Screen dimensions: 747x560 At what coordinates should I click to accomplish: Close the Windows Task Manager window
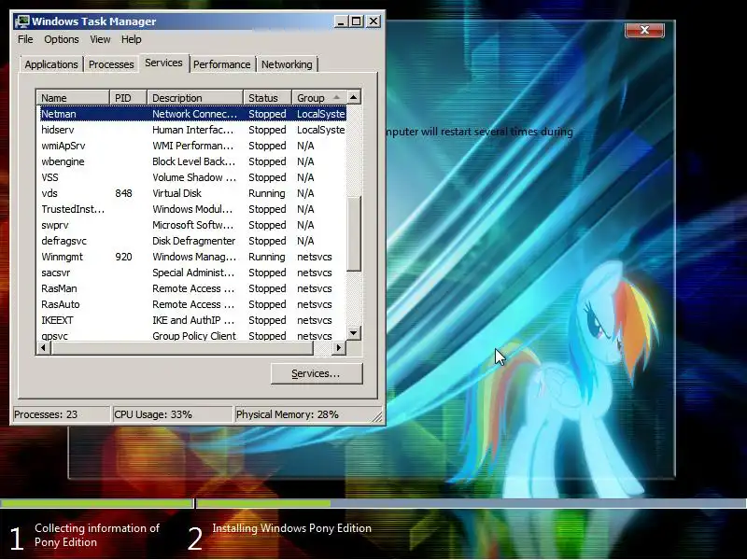373,21
